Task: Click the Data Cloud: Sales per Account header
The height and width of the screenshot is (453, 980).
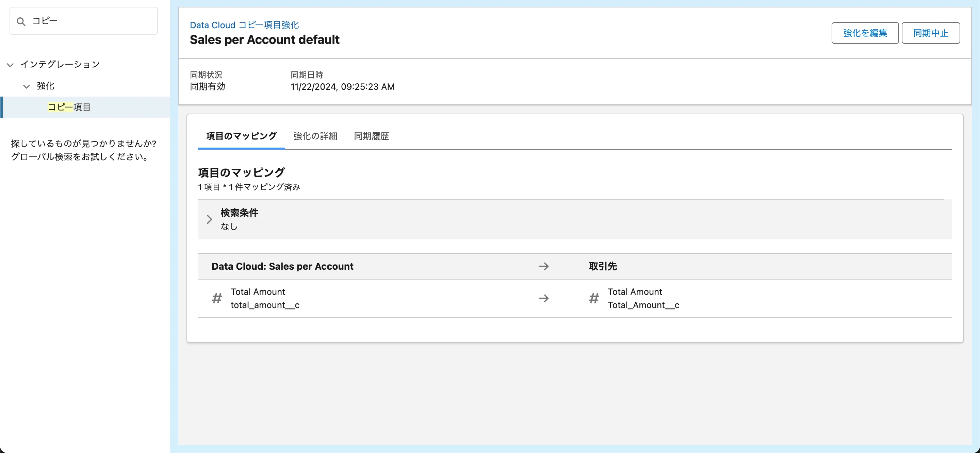Action: (x=283, y=266)
